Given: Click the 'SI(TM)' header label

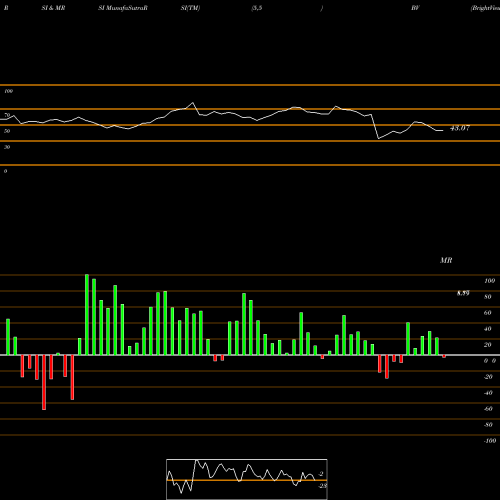Looking at the screenshot, I should [x=190, y=8].
